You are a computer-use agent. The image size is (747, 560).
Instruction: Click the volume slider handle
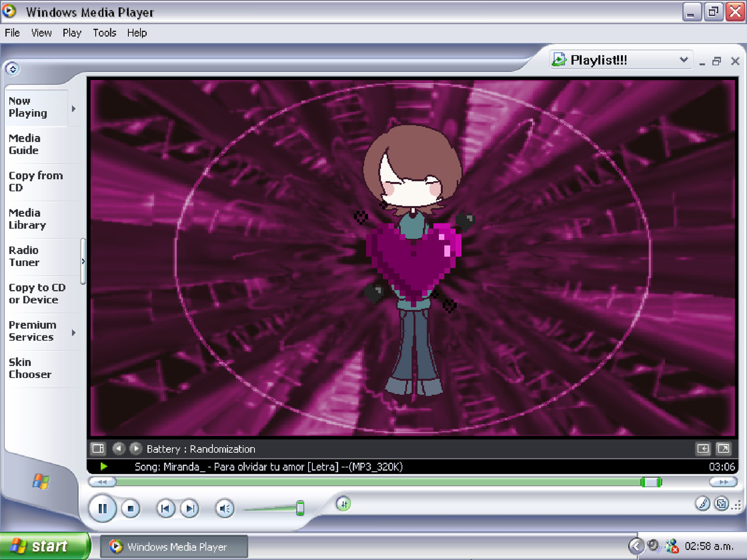click(x=300, y=508)
